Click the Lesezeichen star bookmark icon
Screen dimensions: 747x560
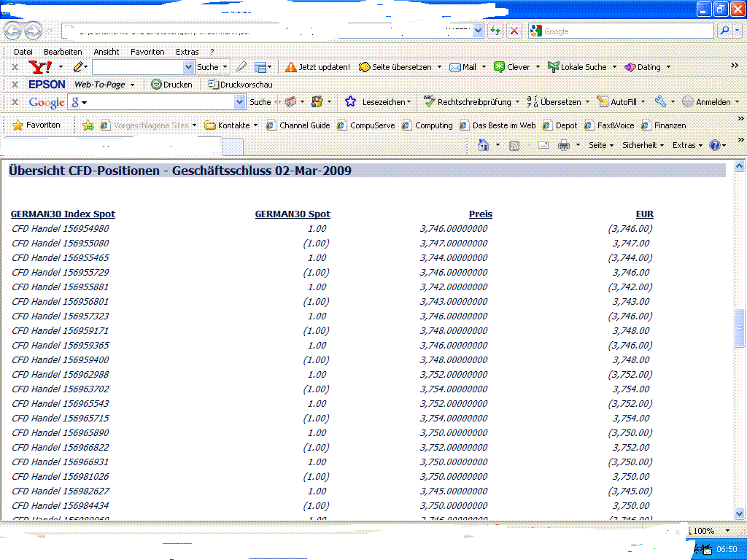pos(350,102)
